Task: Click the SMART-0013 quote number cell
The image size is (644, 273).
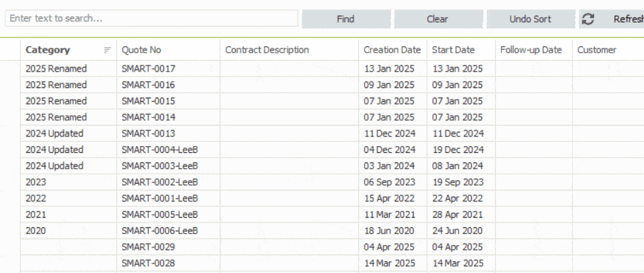Action: [148, 133]
